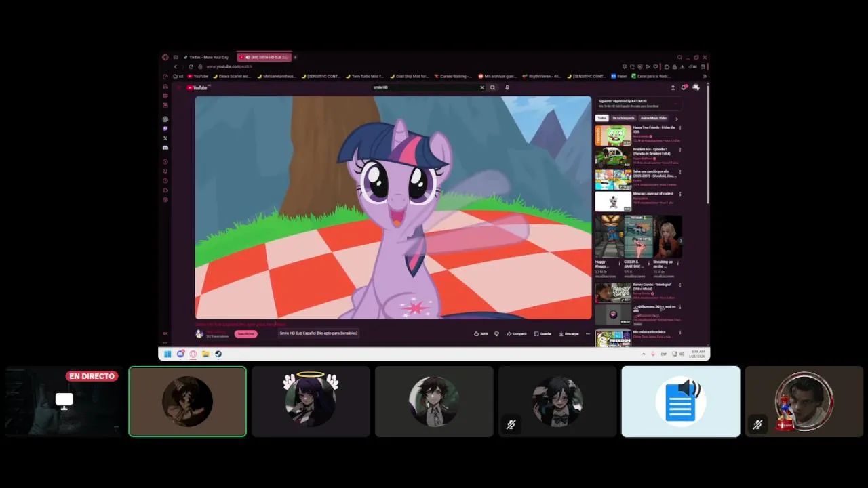Image resolution: width=868 pixels, height=488 pixels.
Task: Dislike the video with thumbs-down
Action: coord(496,333)
